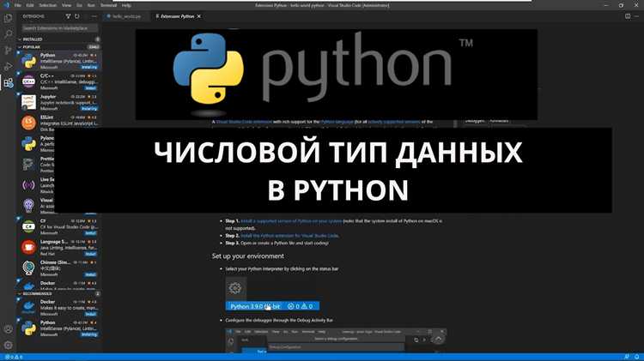Open the Accounts icon in activity bar
The image size is (644, 361).
[x=9, y=329]
